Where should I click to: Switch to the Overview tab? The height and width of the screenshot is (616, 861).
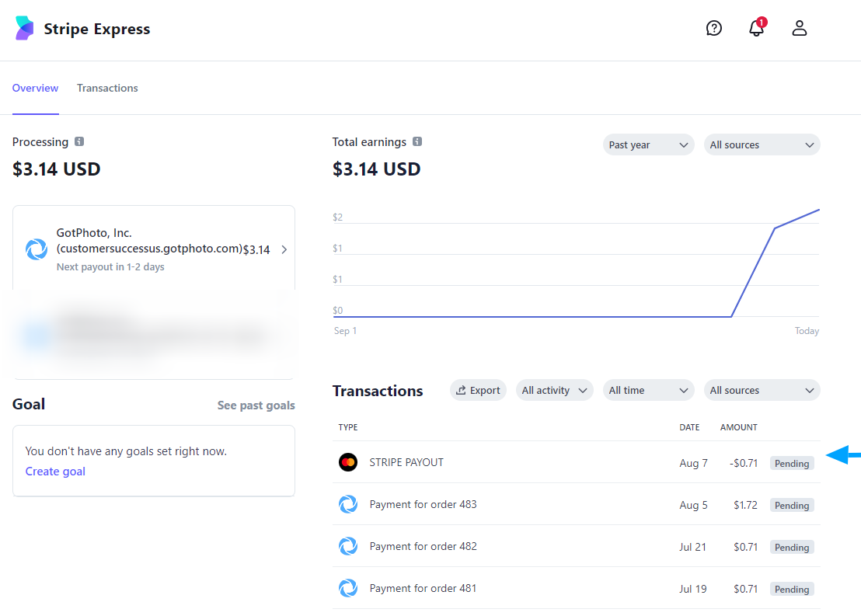click(35, 88)
